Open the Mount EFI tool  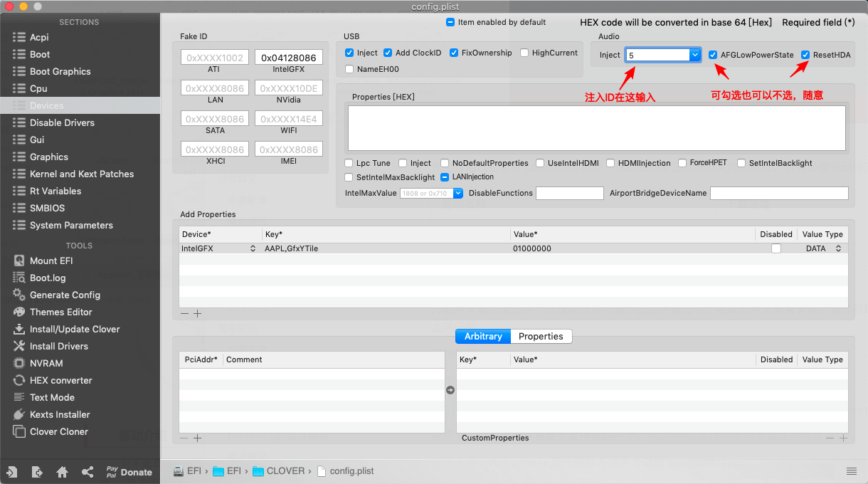(51, 261)
